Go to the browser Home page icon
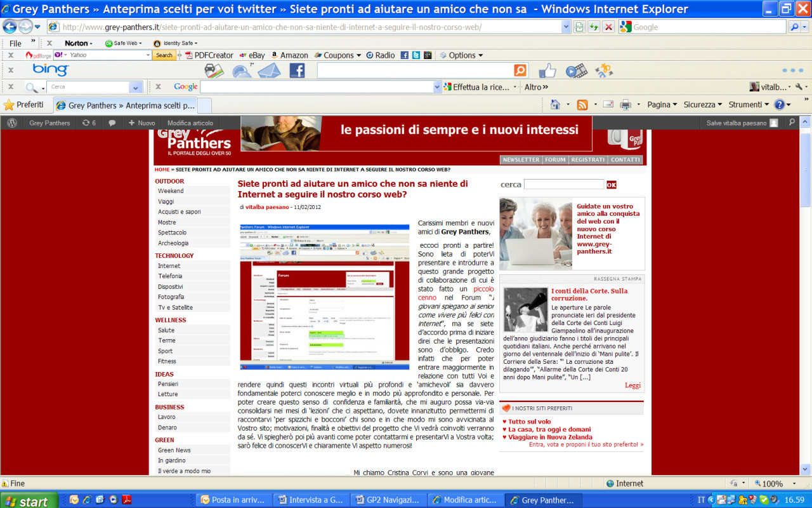 (x=555, y=105)
